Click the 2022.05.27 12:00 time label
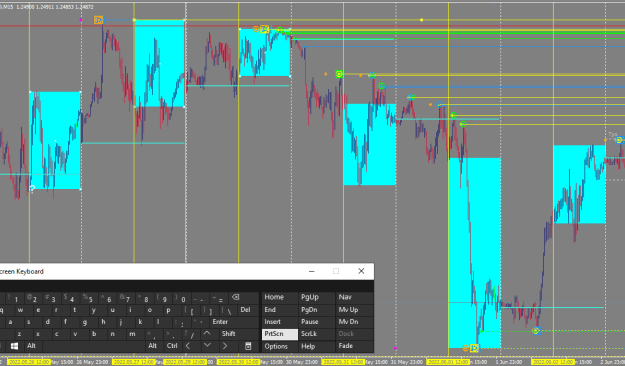625x366 pixels. click(x=133, y=362)
